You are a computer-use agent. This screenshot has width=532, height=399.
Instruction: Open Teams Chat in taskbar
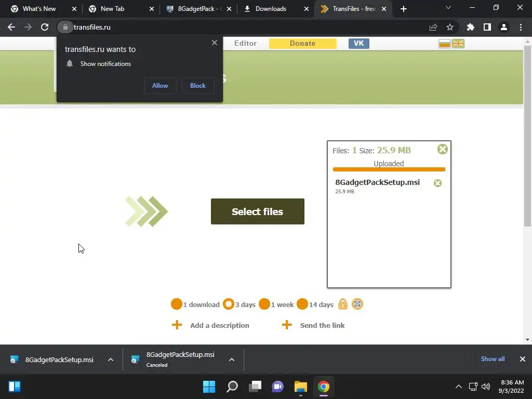pos(278,387)
